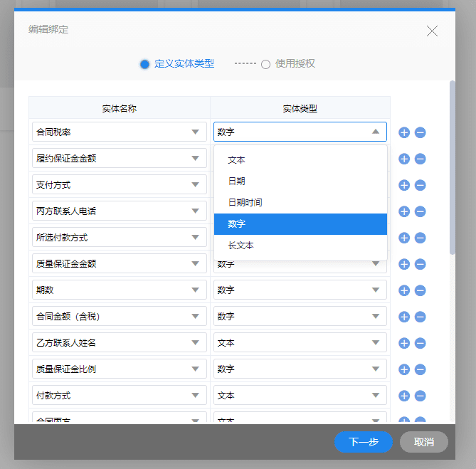
Task: Click the 取消 button
Action: pyautogui.click(x=424, y=442)
